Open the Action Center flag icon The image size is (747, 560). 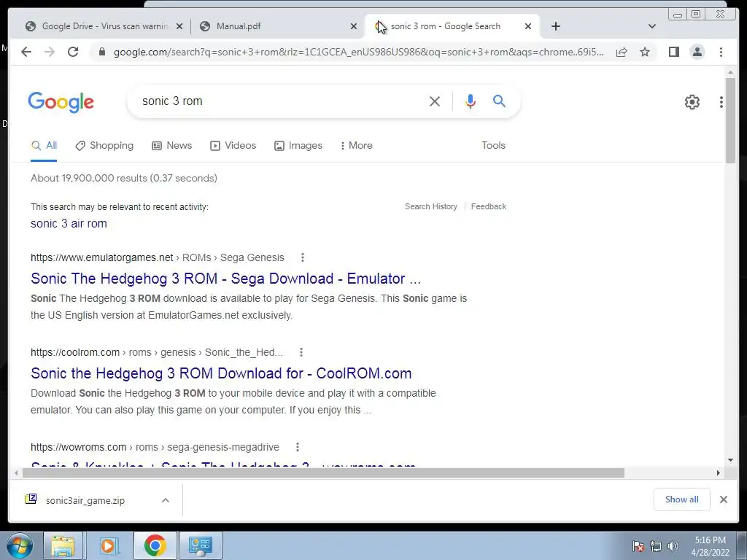click(638, 546)
